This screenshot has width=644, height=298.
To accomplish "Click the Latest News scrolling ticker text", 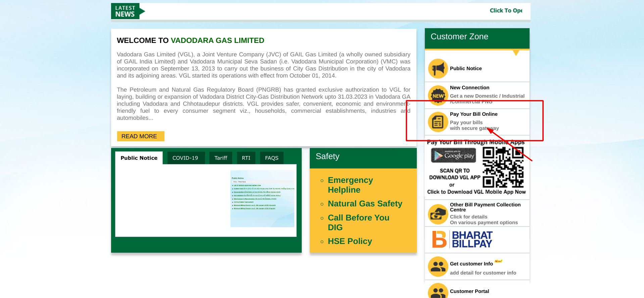I will [506, 11].
